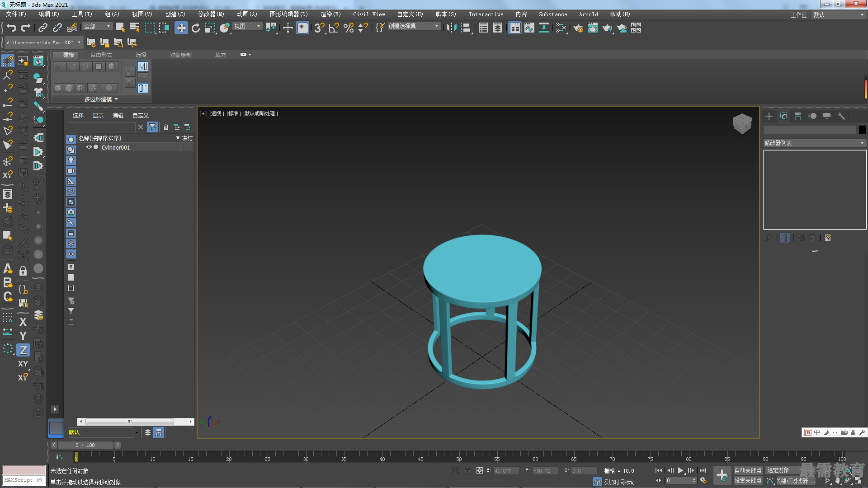Toggle the Z axis constraint button
Screen dimensions: 868x488
[x=23, y=350]
